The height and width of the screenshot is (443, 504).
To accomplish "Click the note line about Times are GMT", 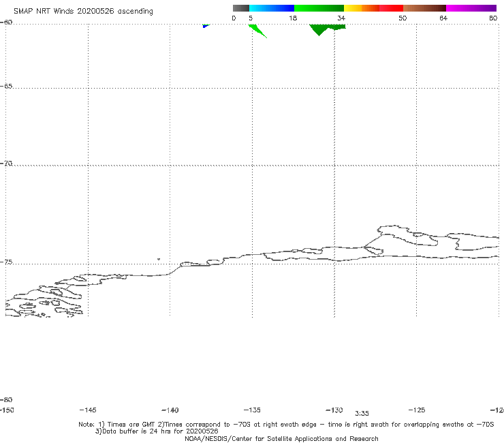I will point(286,425).
